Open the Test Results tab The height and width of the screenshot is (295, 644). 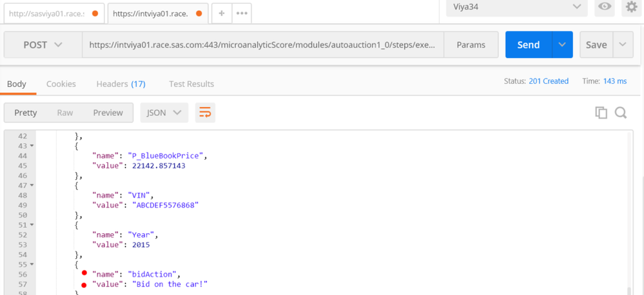pos(191,84)
